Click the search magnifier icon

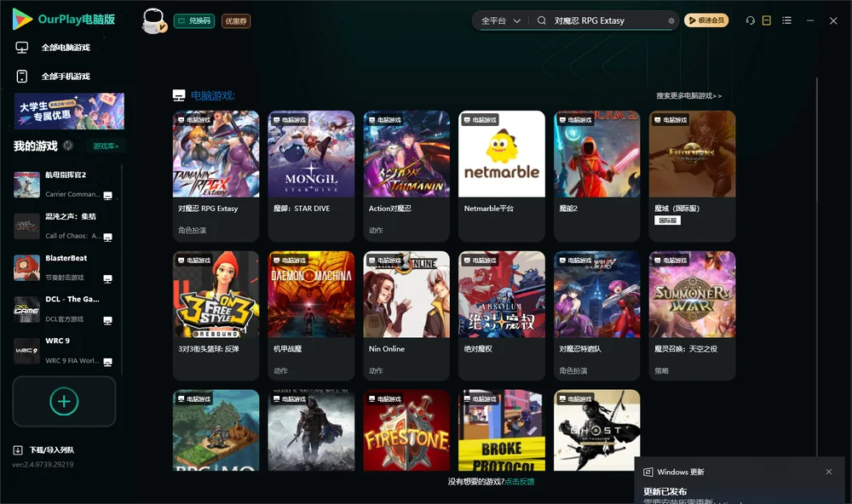pos(542,20)
